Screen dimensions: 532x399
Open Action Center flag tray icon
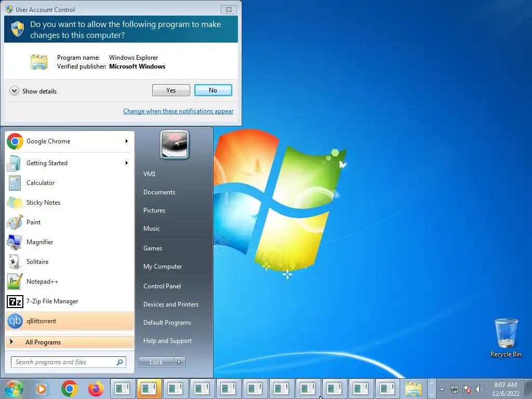pyautogui.click(x=467, y=389)
